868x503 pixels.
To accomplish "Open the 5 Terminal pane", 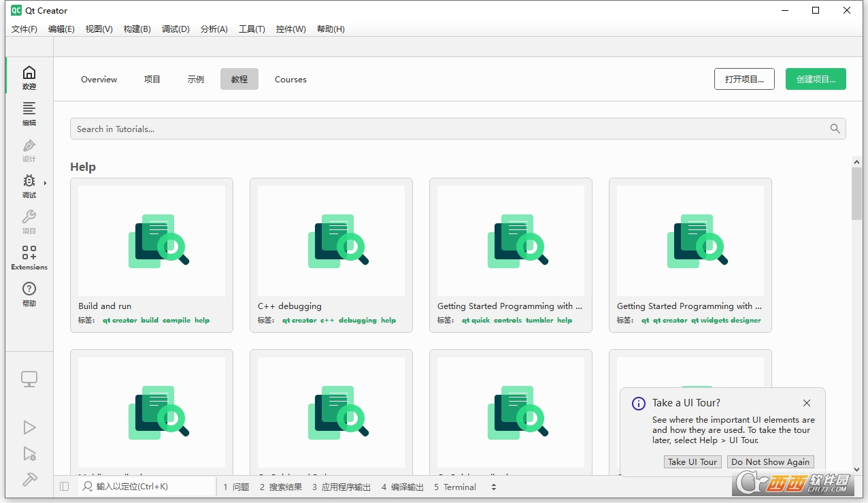I will click(455, 487).
